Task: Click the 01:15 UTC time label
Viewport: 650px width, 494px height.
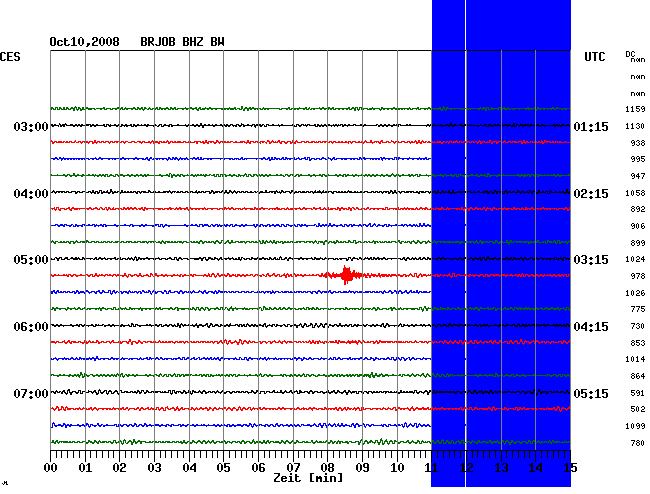Action: click(591, 126)
